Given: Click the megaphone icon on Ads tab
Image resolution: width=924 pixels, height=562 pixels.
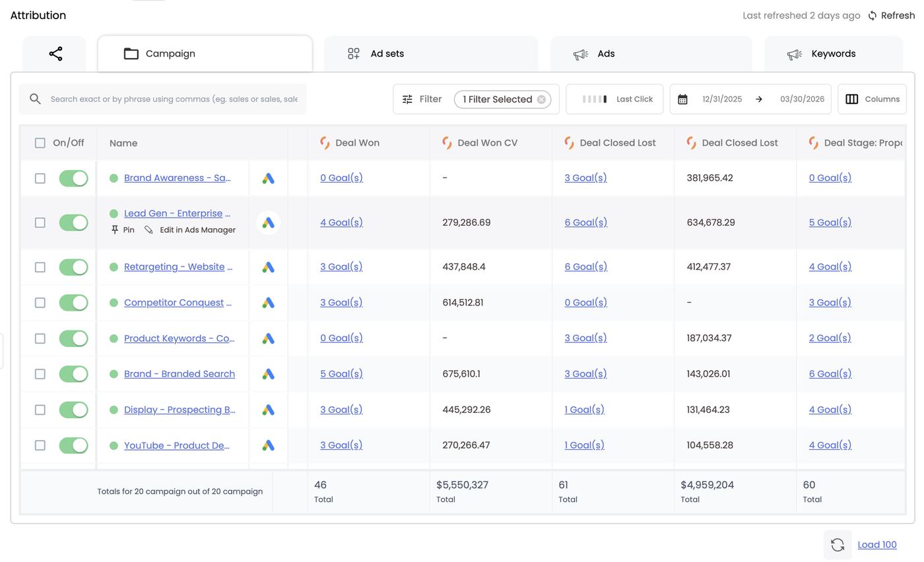Looking at the screenshot, I should (581, 54).
